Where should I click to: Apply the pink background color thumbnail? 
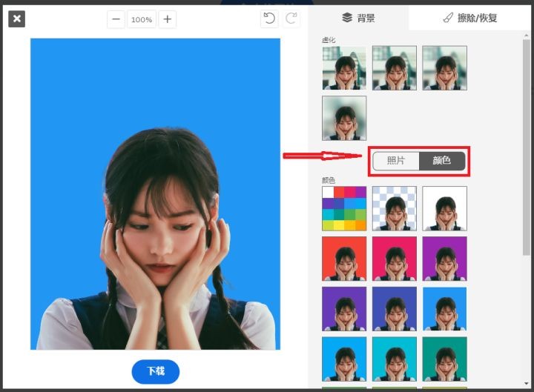coord(395,259)
